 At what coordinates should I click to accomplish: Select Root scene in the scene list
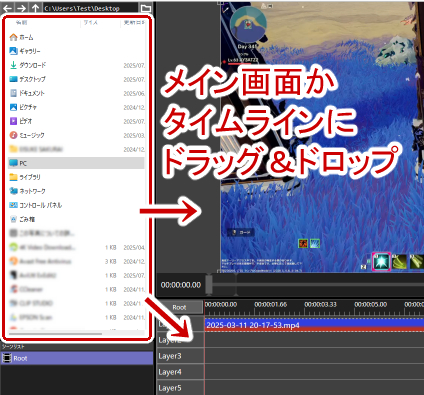[76, 358]
